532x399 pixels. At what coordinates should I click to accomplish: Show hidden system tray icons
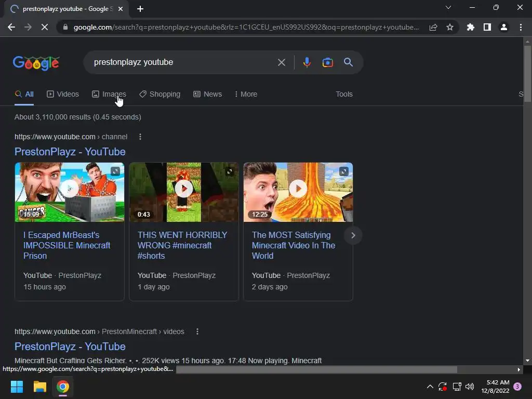(430, 387)
